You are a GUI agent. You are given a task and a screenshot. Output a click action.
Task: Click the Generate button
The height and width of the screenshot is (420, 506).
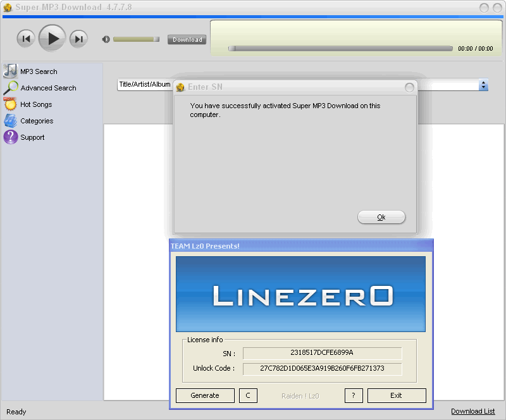pyautogui.click(x=205, y=395)
